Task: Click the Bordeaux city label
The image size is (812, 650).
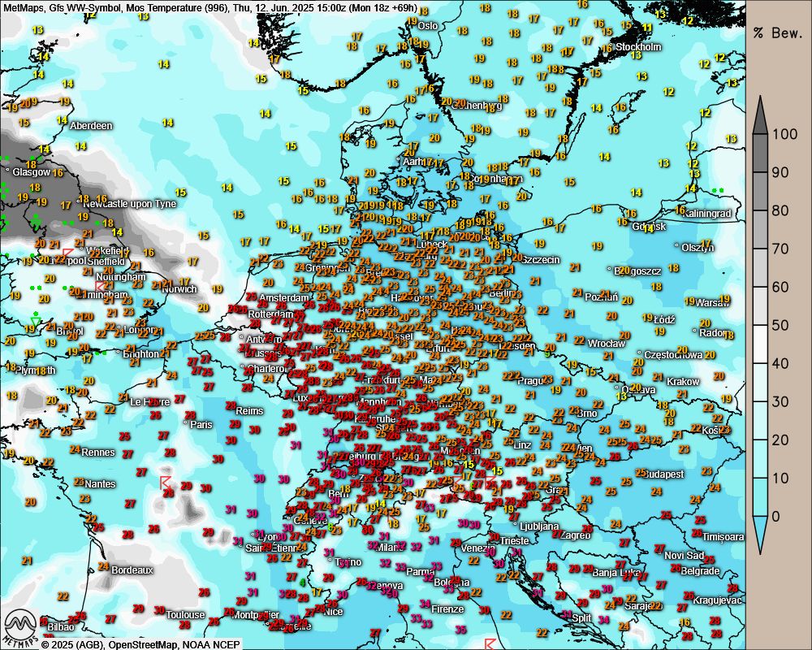Action: [x=132, y=570]
